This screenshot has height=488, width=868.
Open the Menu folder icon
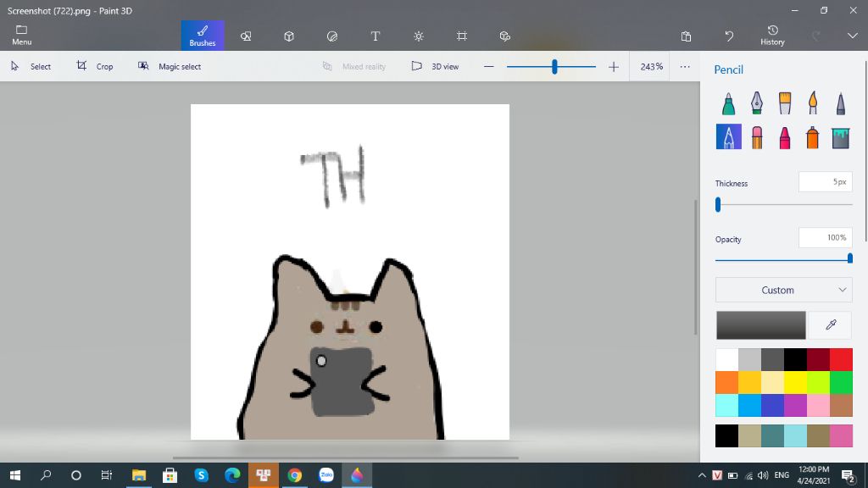pos(21,35)
